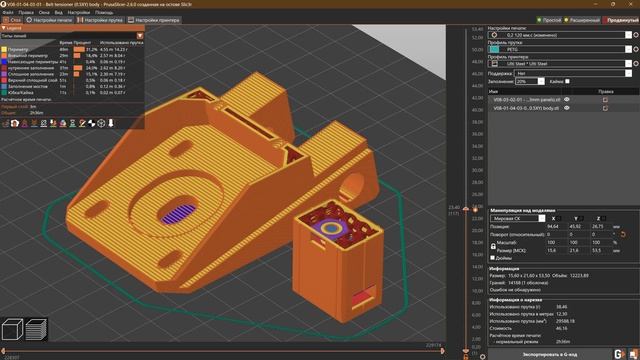Toggle Tool marker down-arrow icon
640x360 pixels.
111,123
